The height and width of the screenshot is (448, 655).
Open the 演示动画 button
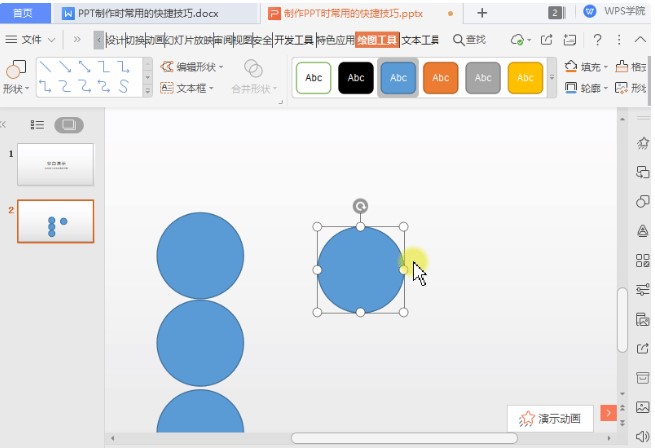[x=550, y=418]
